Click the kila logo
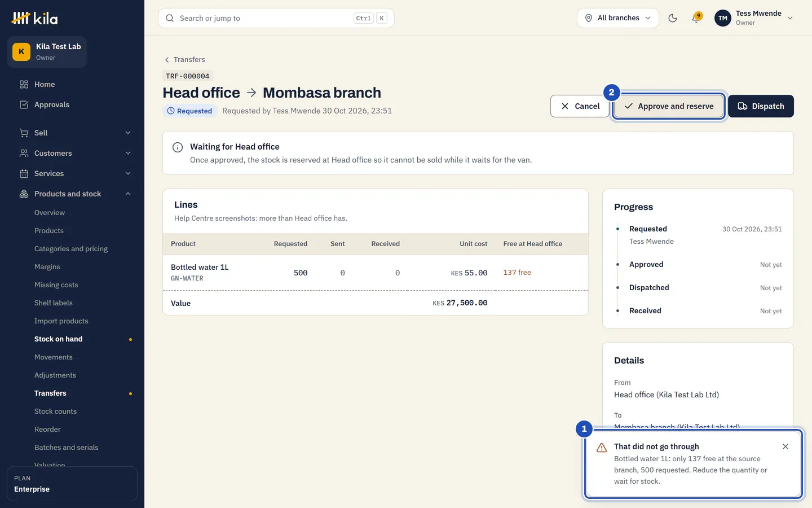Screen dimensions: 812x508 [34, 18]
